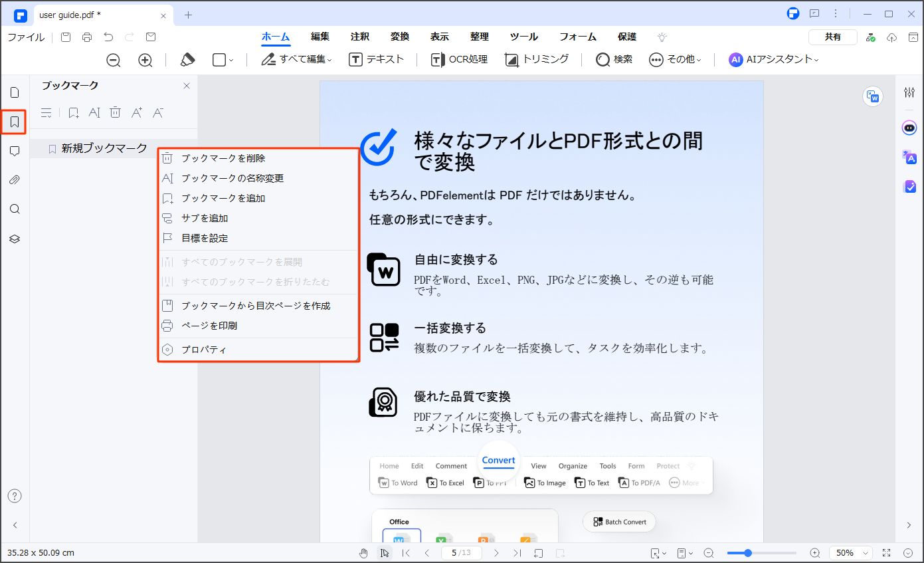Viewport: 924px width, 563px height.
Task: Close the ブックマーク panel
Action: click(x=187, y=86)
